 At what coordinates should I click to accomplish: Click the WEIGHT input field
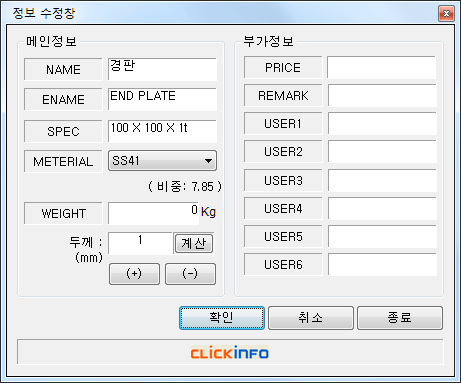click(x=153, y=213)
